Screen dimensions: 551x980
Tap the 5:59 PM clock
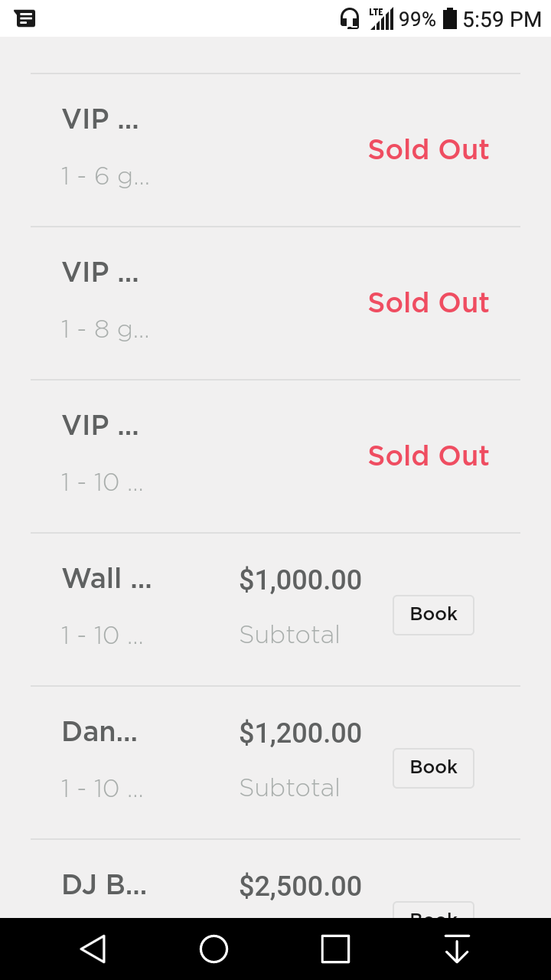(502, 19)
